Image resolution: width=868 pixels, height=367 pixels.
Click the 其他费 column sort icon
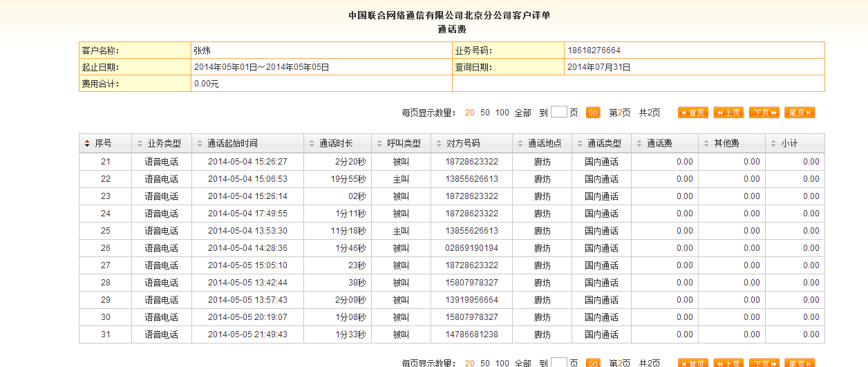pos(706,144)
